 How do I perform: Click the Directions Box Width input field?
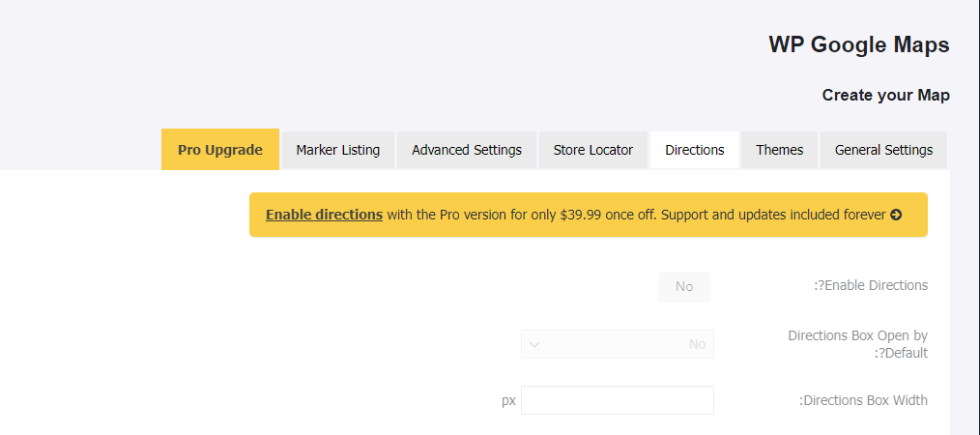[x=618, y=400]
